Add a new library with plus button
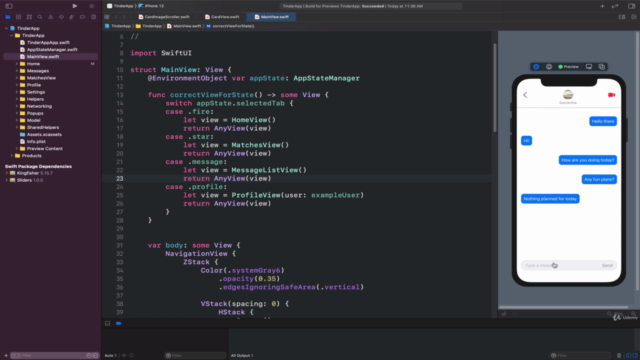 [602, 6]
